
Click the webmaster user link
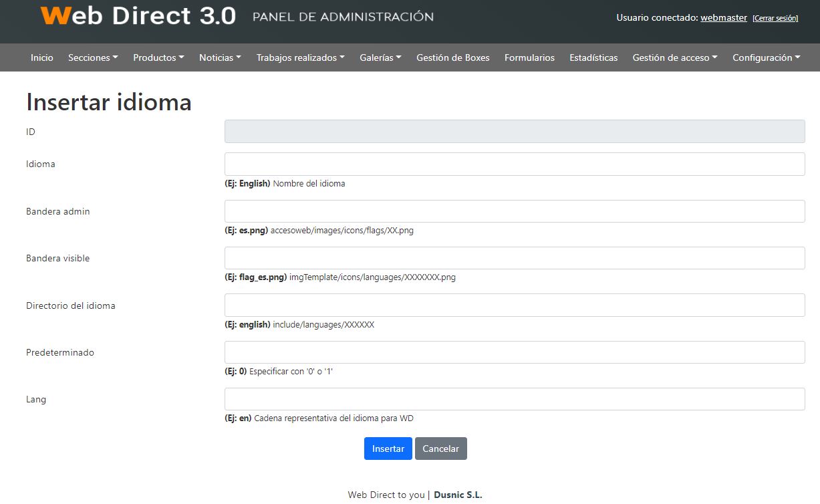coord(724,18)
